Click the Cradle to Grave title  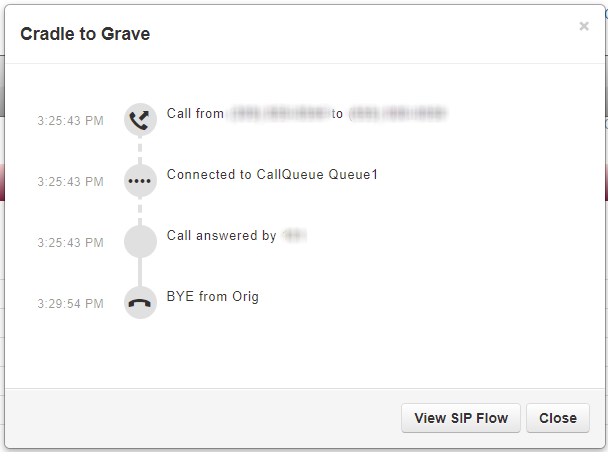click(85, 34)
